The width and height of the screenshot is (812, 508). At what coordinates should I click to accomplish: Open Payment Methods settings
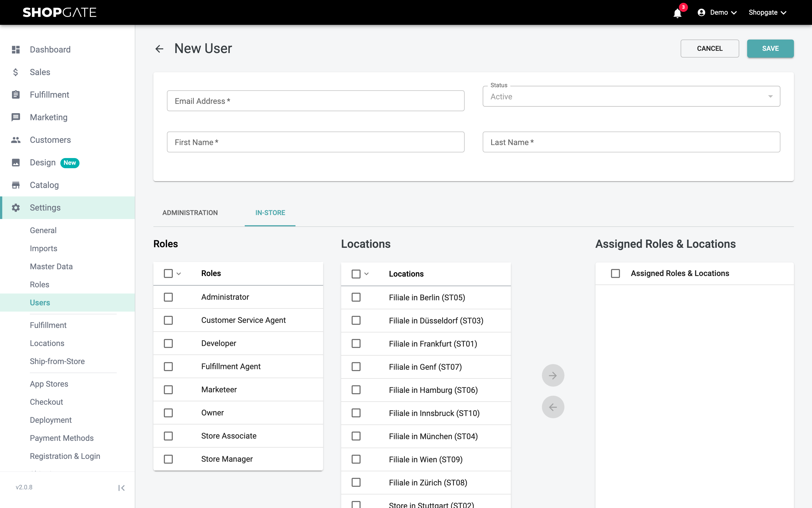tap(62, 438)
